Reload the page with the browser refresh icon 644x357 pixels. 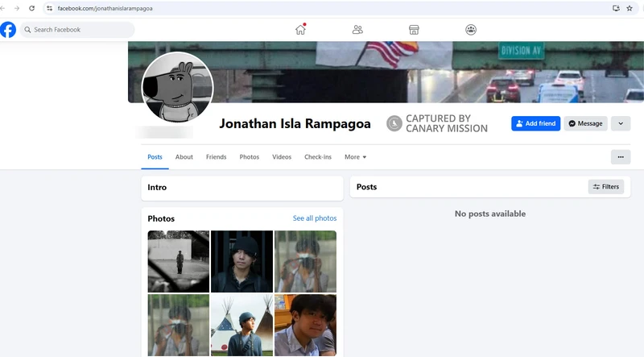[x=31, y=8]
